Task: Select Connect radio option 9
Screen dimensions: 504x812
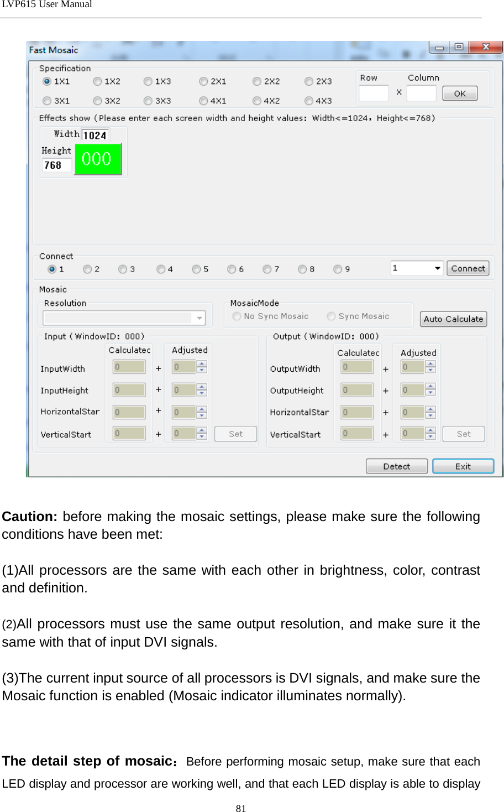Action: (x=338, y=269)
